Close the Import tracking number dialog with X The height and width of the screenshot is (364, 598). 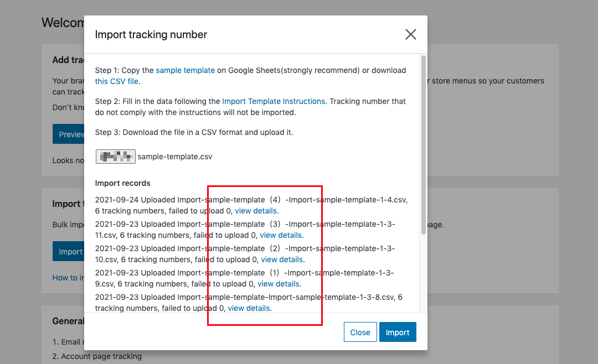(x=410, y=34)
